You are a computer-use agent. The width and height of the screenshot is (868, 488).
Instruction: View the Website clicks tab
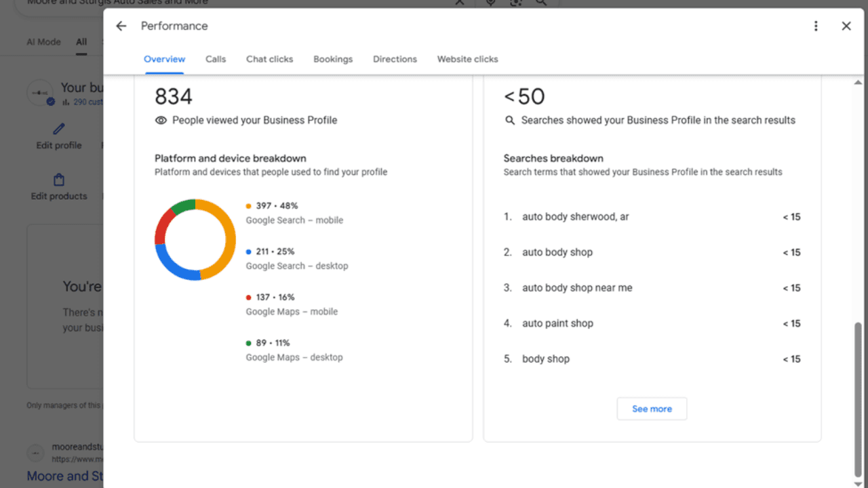[x=467, y=59]
